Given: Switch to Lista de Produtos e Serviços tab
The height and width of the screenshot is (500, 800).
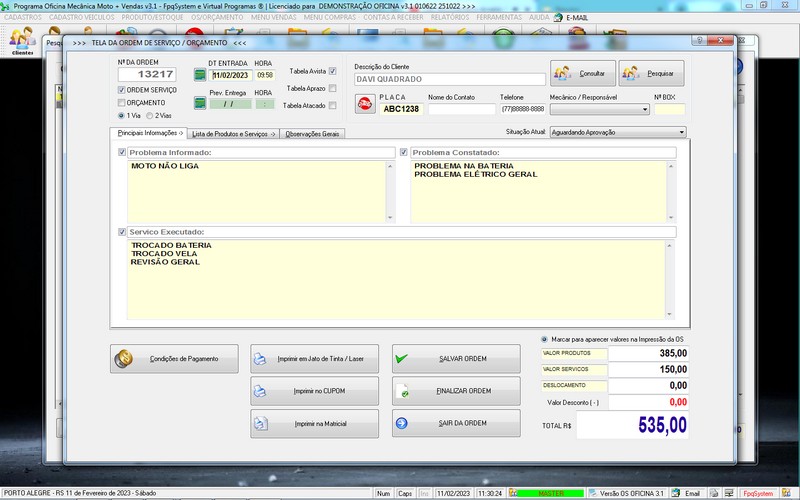Looking at the screenshot, I should 234,134.
